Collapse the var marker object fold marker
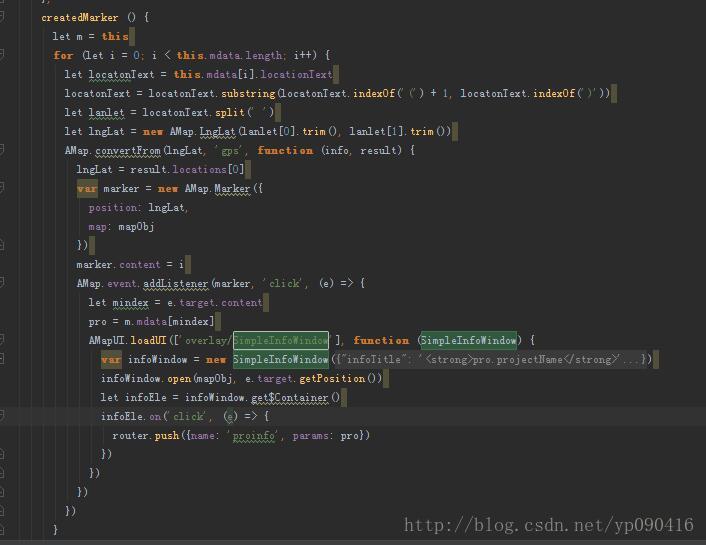 [x=2, y=188]
